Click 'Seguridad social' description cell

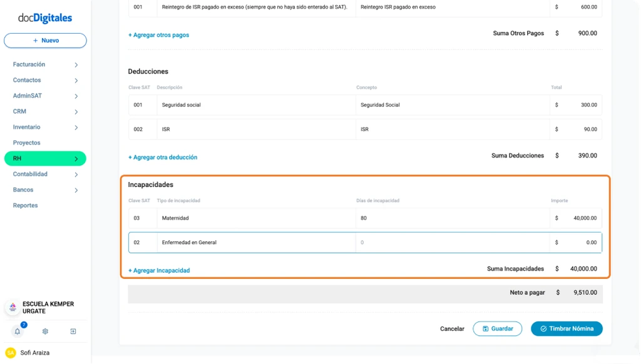tap(256, 105)
